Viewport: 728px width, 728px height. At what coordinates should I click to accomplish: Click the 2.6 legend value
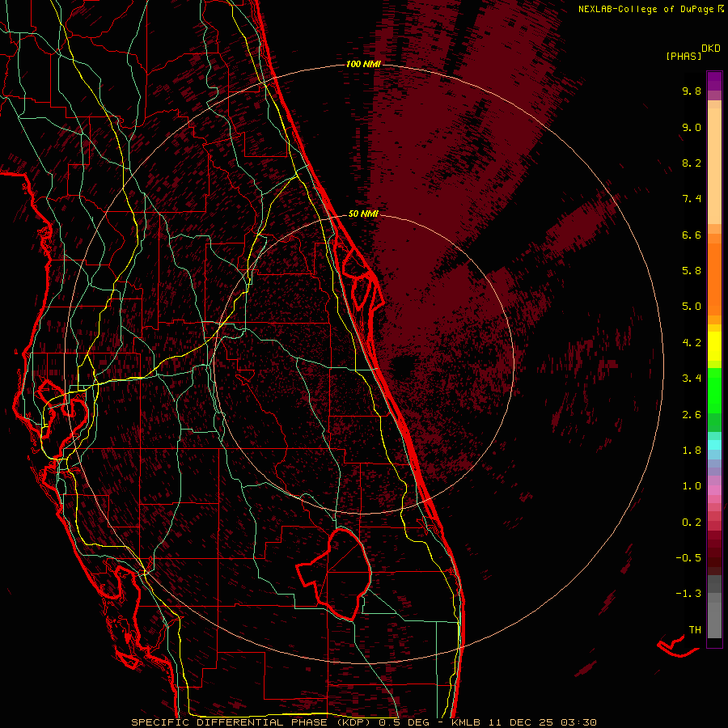point(692,415)
